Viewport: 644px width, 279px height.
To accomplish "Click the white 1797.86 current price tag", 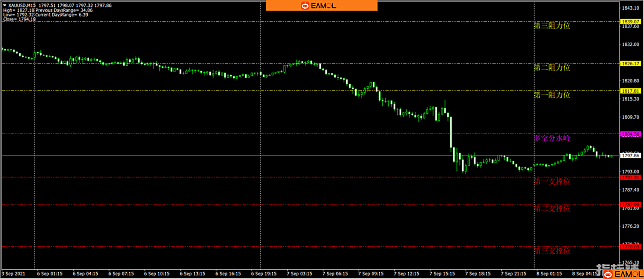I will click(x=630, y=156).
